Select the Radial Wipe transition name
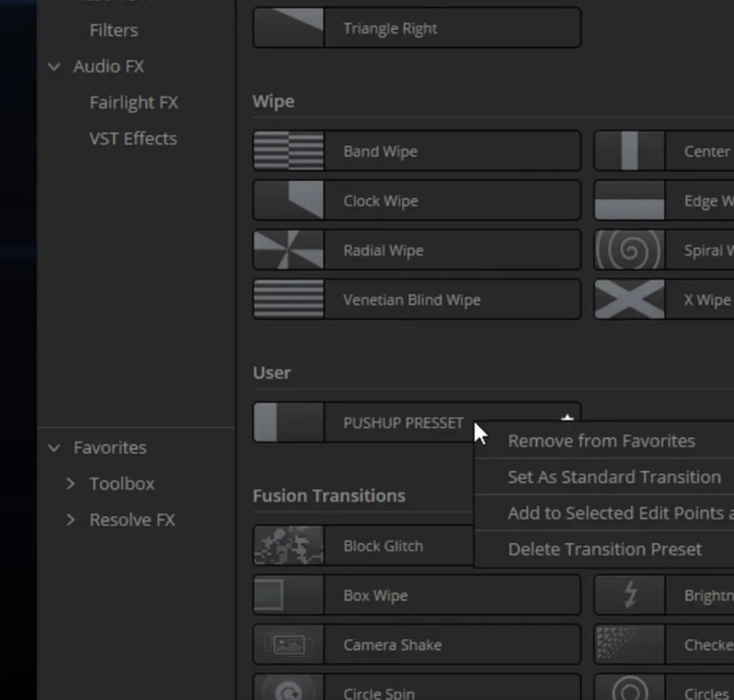The width and height of the screenshot is (734, 700). click(383, 251)
